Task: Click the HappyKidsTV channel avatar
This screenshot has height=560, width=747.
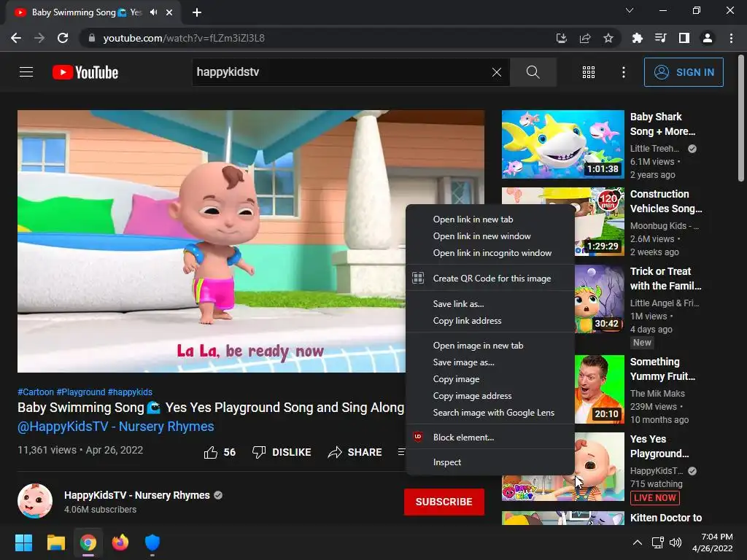Action: (x=35, y=501)
